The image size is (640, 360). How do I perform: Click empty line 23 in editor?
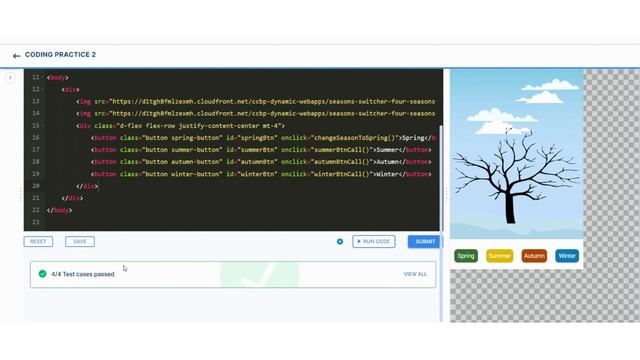coord(241,222)
